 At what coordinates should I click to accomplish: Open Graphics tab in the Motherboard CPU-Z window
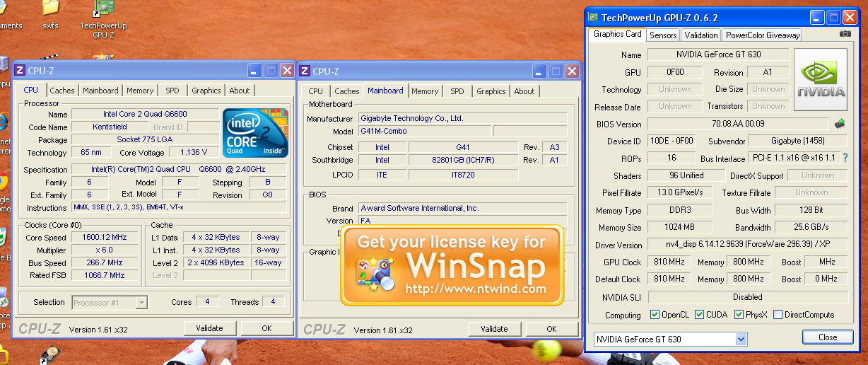coord(491,91)
